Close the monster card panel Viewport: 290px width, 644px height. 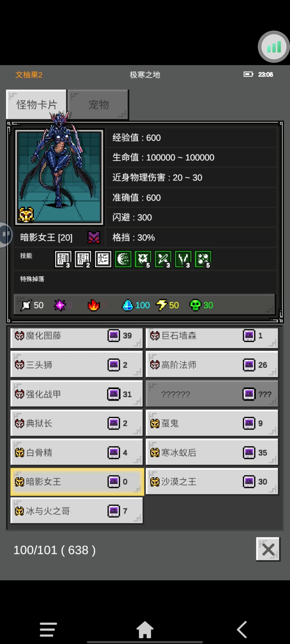268,549
